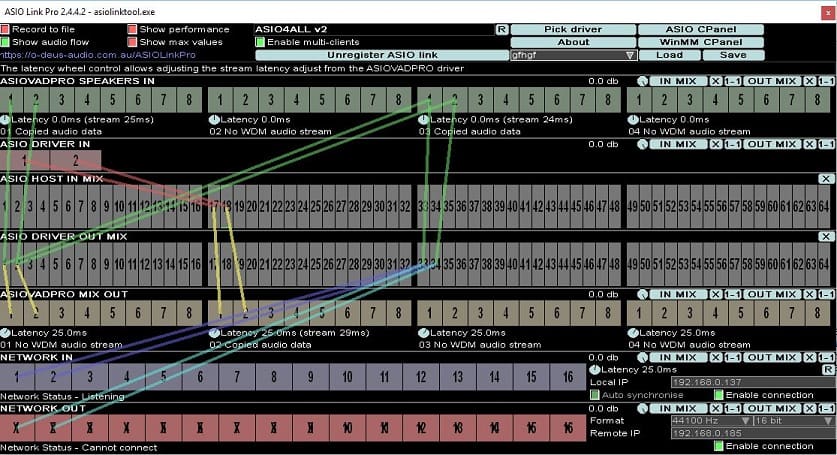Open OUT MIX for NETWORK OUT
The width and height of the screenshot is (837, 455).
point(772,409)
